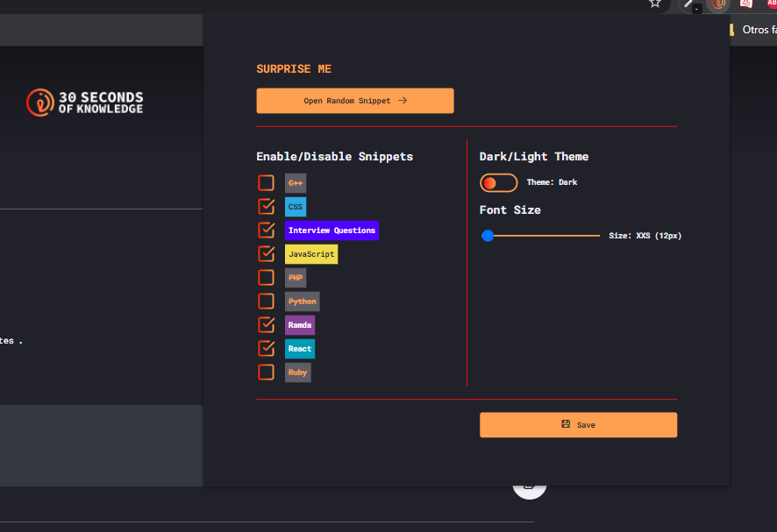Screen dimensions: 777x532
Task: Enable the C++ snippets checkbox
Action: tap(266, 183)
